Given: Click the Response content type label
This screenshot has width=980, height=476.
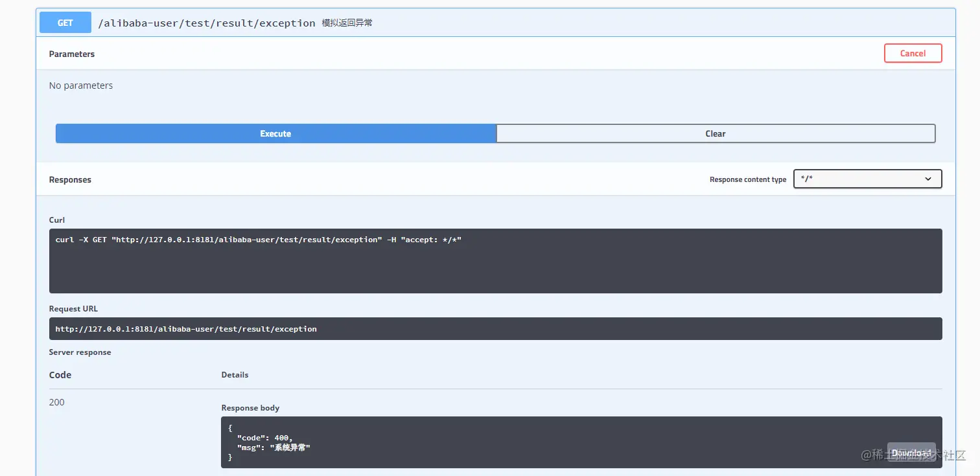Looking at the screenshot, I should click(x=748, y=179).
